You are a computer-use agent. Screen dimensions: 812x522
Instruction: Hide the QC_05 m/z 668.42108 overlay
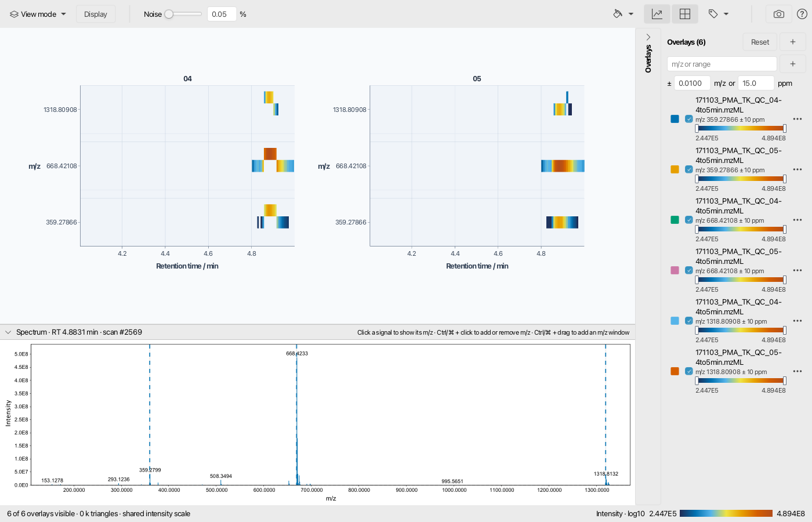tap(689, 270)
